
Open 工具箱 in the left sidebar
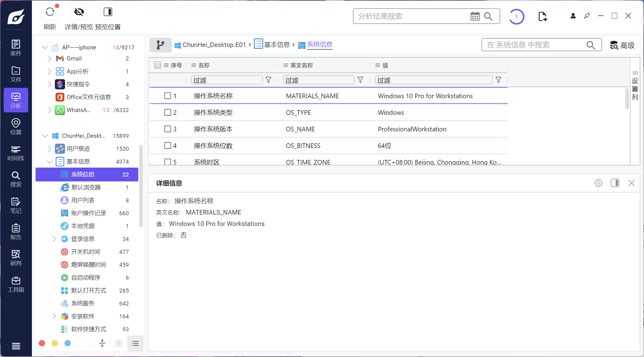[16, 284]
